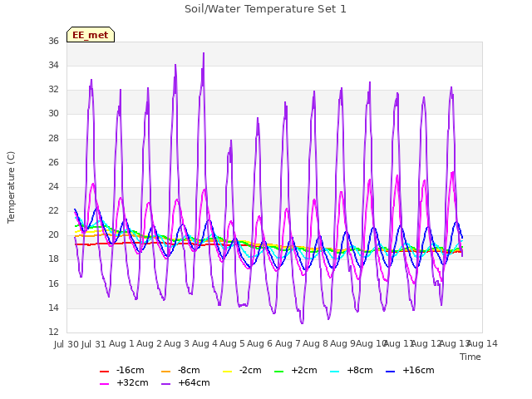Click the Jul 31 x-axis date label
Image resolution: width=532 pixels, height=399 pixels.
(94, 344)
